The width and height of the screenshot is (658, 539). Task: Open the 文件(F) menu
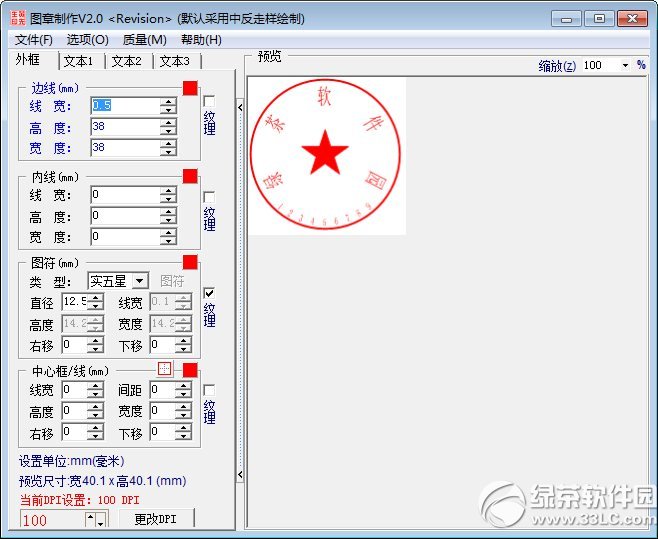(x=34, y=40)
